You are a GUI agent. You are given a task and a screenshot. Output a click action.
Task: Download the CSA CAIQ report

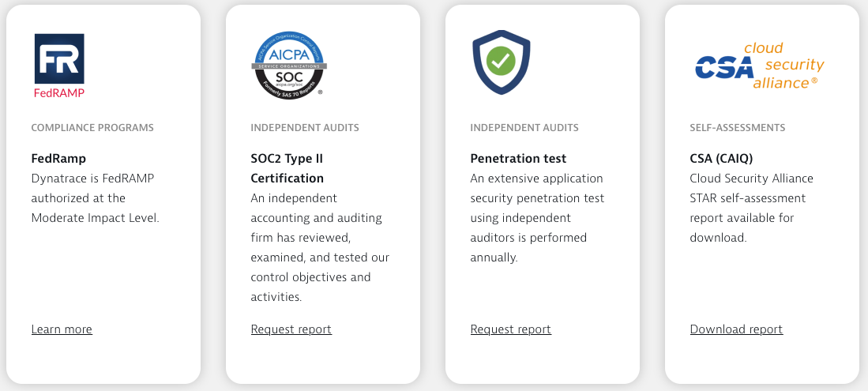[x=736, y=329]
